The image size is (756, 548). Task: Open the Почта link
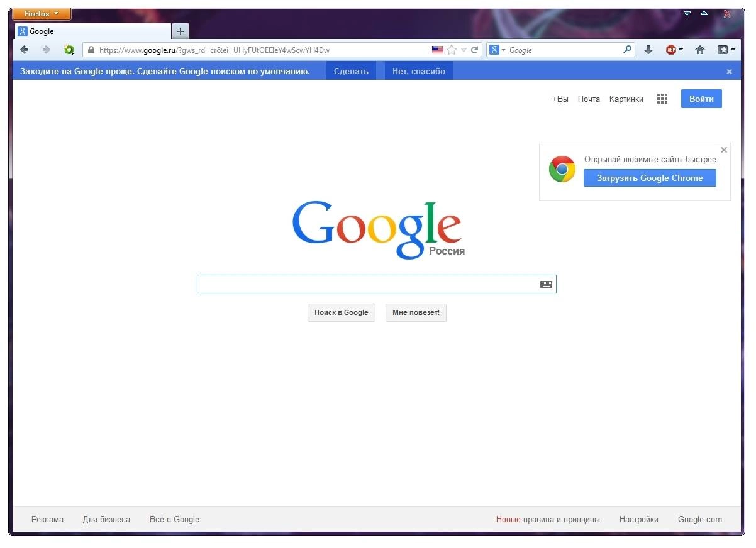[589, 99]
